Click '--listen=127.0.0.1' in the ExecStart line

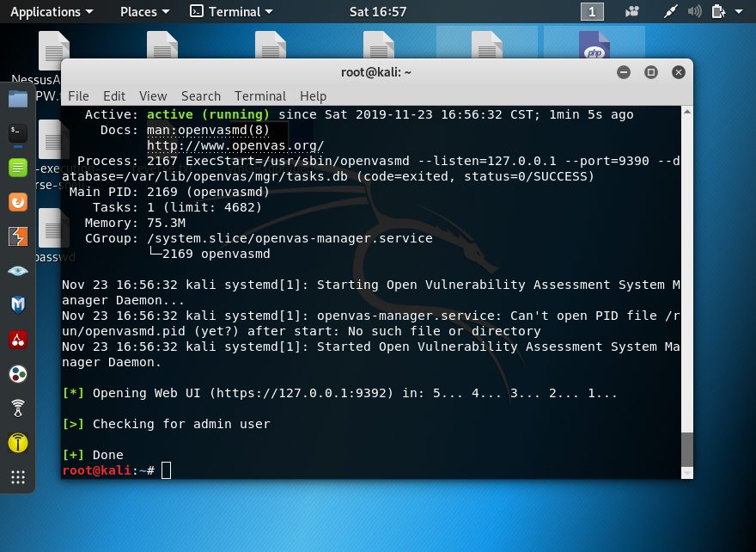pyautogui.click(x=486, y=161)
